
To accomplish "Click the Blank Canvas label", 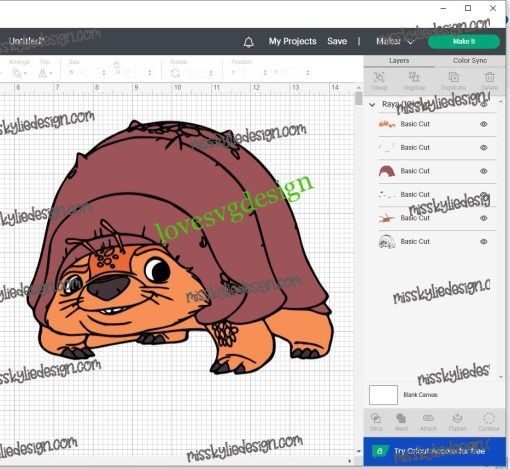I will [x=420, y=395].
